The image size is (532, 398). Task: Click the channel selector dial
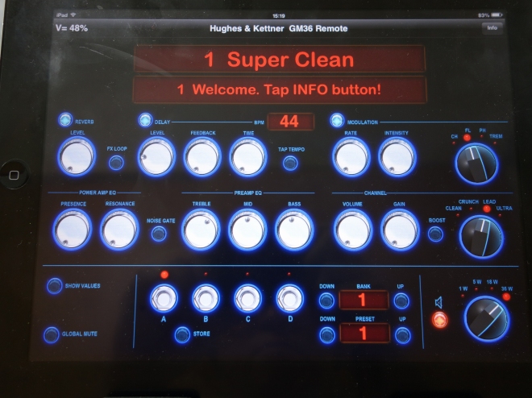click(x=481, y=237)
